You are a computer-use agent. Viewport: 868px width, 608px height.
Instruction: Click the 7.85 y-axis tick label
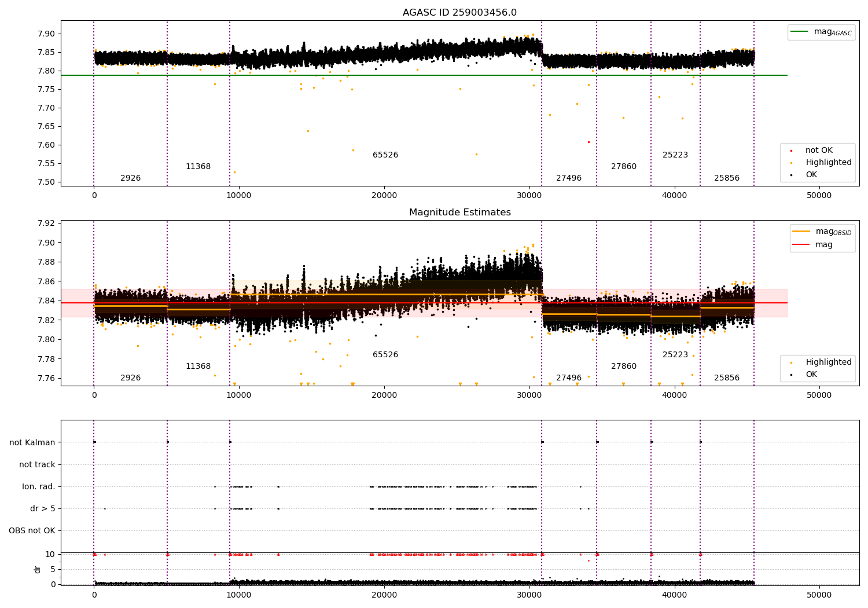pyautogui.click(x=46, y=52)
